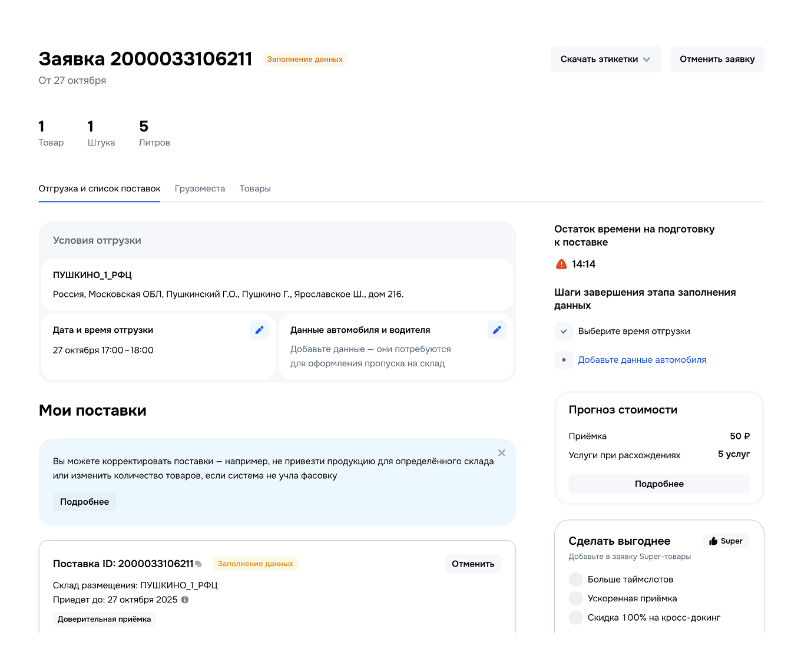The width and height of the screenshot is (801, 672).
Task: Cancel the delivery via Отменить on the Поставка card
Action: pos(473,564)
